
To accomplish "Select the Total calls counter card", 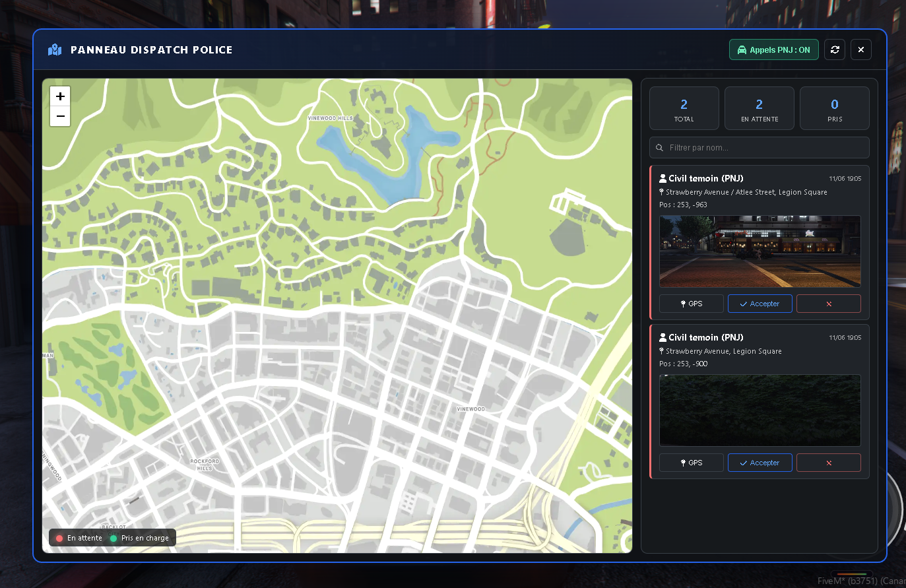I will click(684, 108).
